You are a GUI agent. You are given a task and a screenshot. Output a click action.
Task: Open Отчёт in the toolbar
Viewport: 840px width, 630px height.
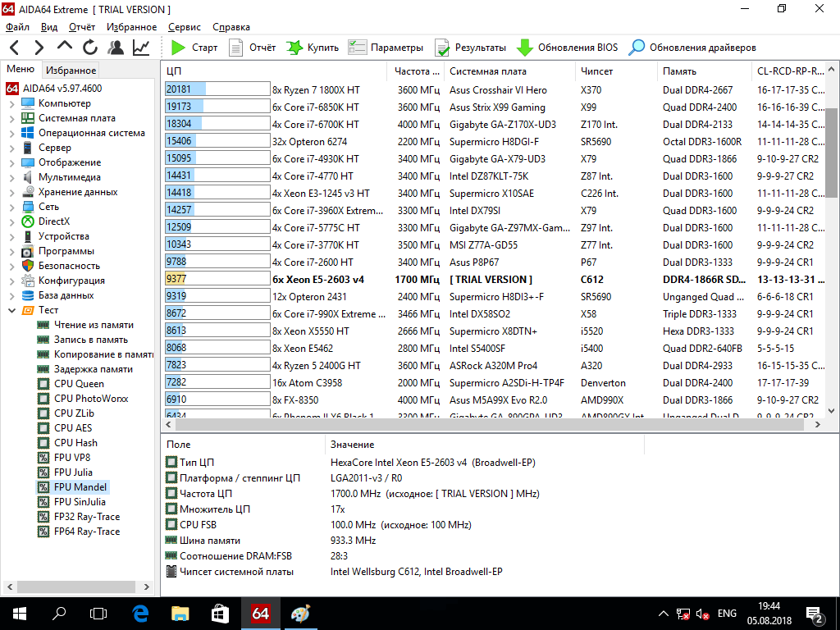253,48
